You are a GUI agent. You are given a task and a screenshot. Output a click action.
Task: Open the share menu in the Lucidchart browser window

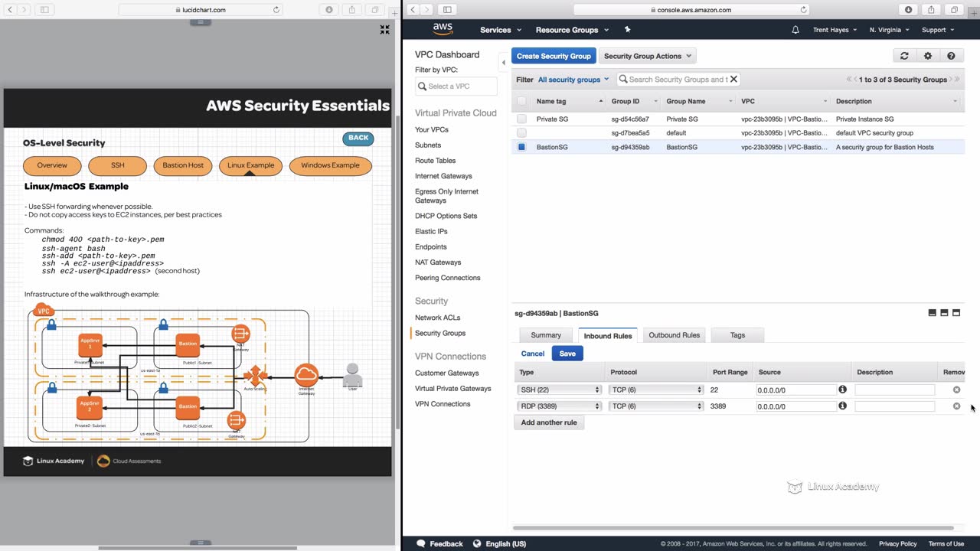coord(352,10)
